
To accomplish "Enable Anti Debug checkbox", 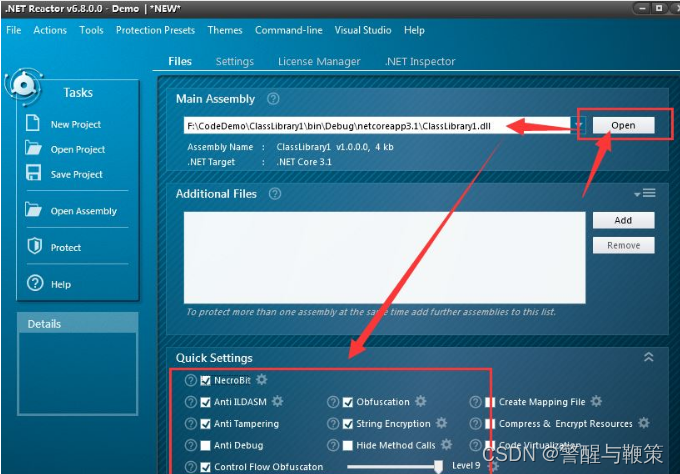I will [x=206, y=446].
